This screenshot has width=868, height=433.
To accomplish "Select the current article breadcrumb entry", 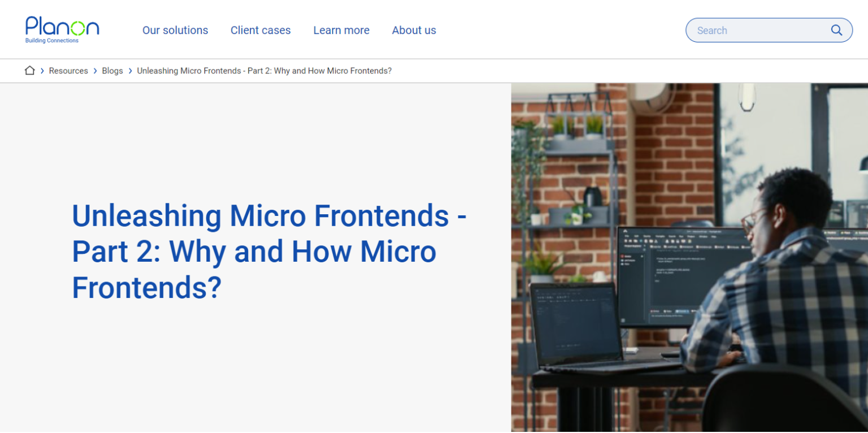I will [264, 71].
